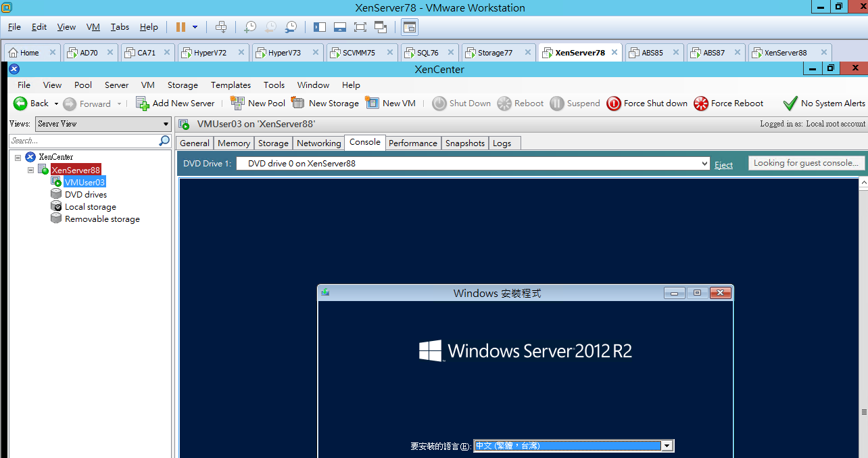
Task: Open VMware VM menu
Action: tap(93, 27)
